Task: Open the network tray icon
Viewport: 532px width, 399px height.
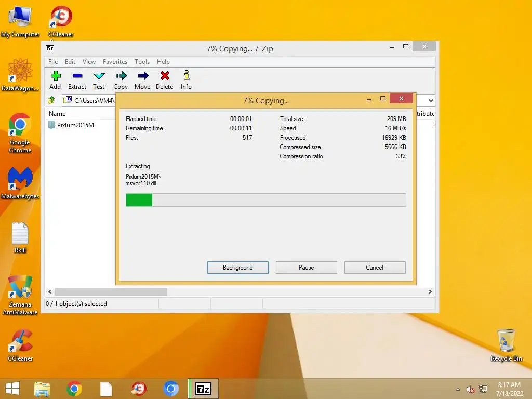Action: click(x=483, y=389)
